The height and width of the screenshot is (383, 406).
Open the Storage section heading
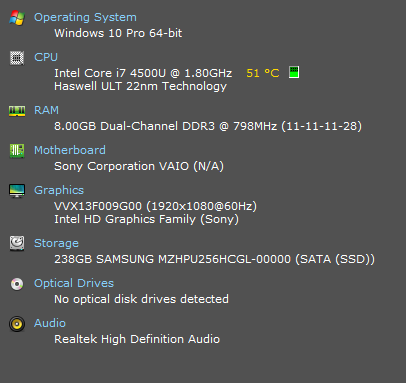[x=56, y=243]
